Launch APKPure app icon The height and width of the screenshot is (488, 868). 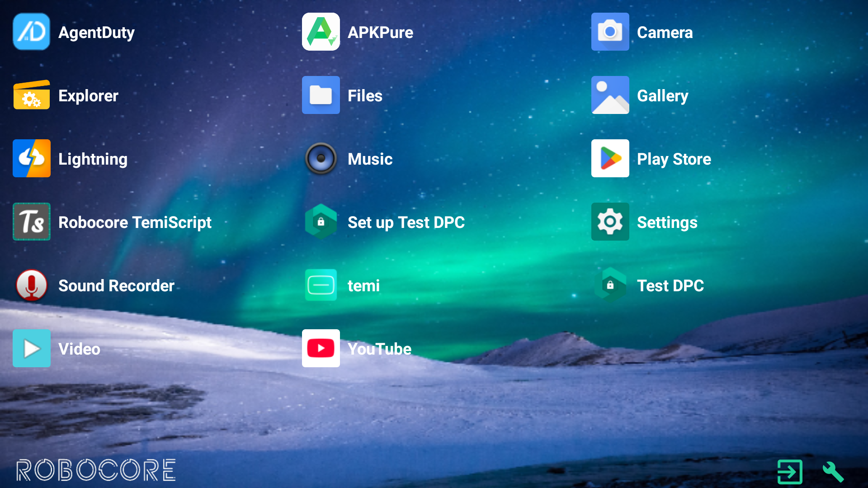(321, 32)
